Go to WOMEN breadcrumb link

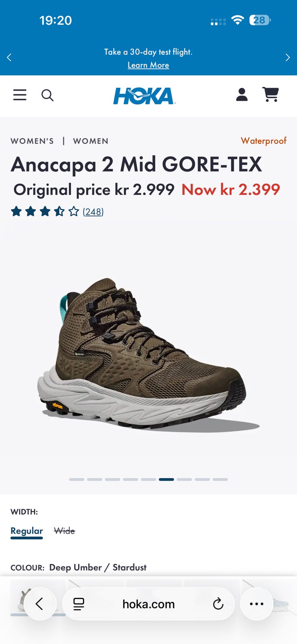91,141
